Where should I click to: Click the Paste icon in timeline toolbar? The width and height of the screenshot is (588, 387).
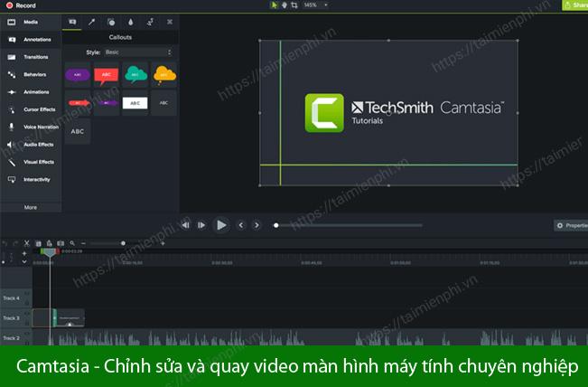click(49, 243)
